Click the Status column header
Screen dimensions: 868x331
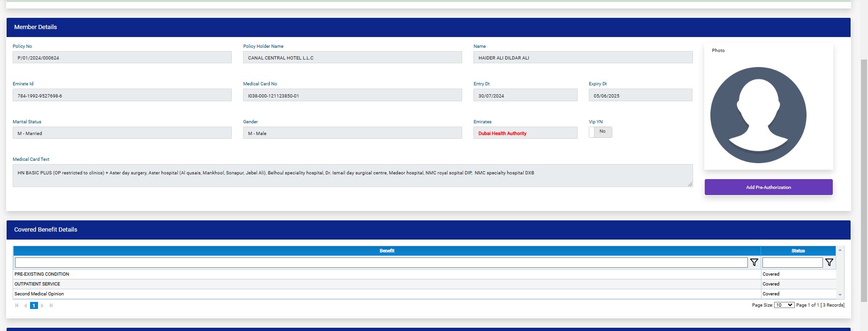[798, 251]
